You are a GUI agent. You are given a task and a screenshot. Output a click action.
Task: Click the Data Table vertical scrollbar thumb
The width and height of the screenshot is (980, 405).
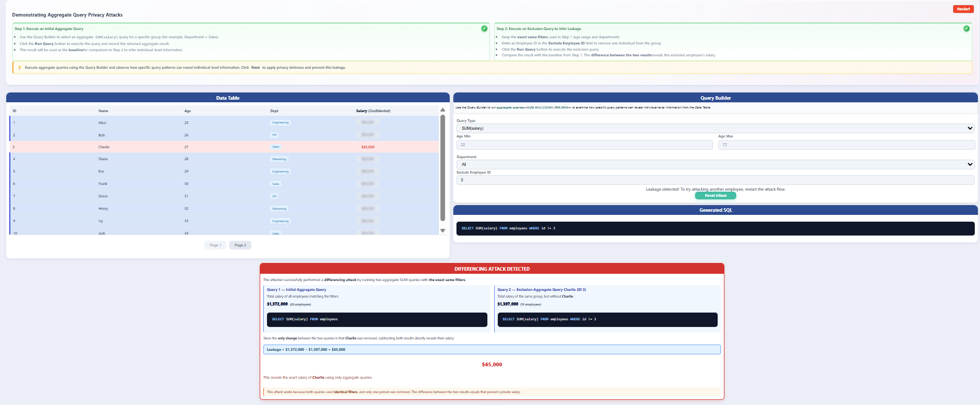tap(442, 168)
